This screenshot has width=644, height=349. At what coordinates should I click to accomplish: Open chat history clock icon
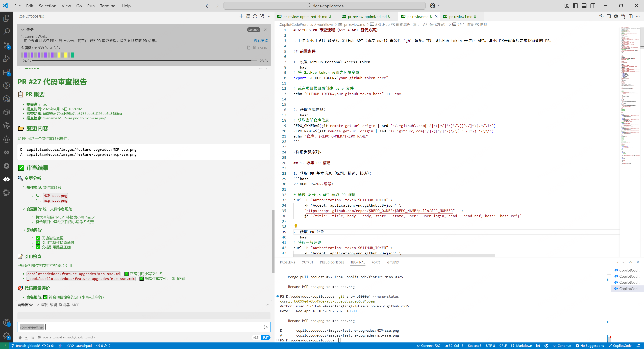tap(255, 16)
